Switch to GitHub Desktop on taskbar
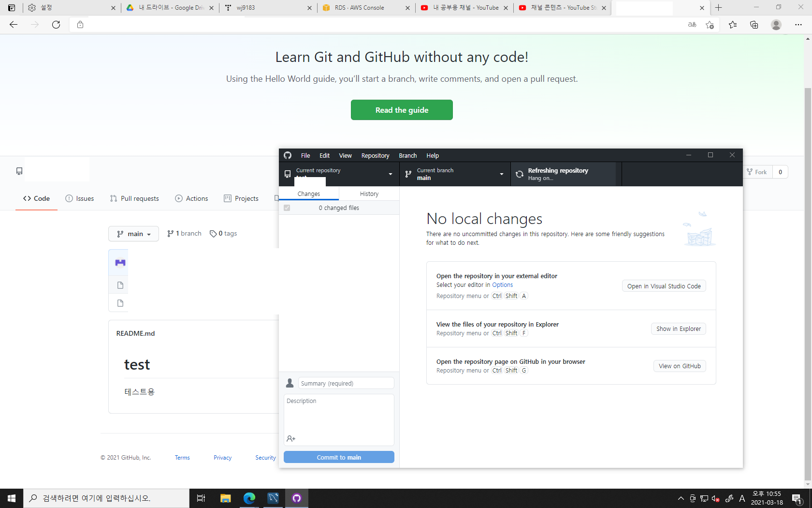Viewport: 812px width, 508px height. pyautogui.click(x=297, y=498)
